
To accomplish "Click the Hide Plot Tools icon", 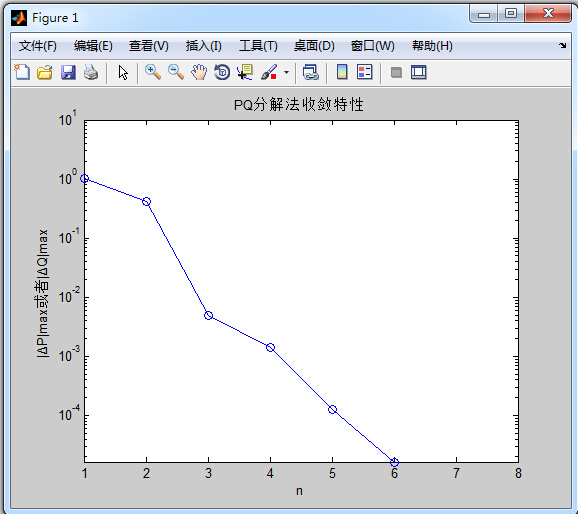I will click(396, 72).
